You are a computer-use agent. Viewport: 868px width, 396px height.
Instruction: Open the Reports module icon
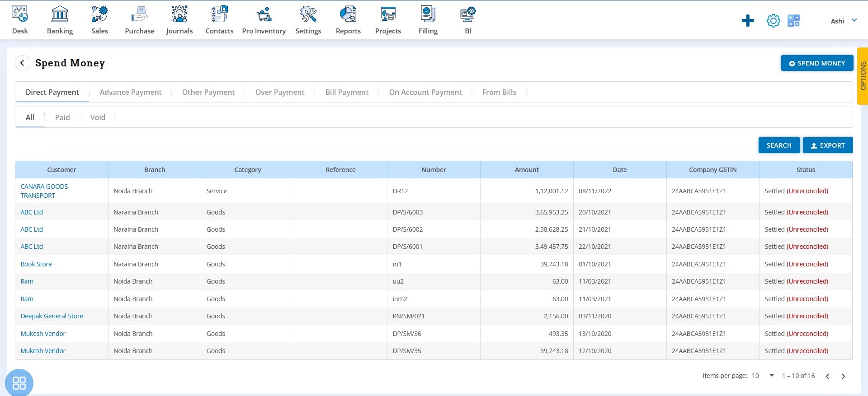tap(348, 14)
